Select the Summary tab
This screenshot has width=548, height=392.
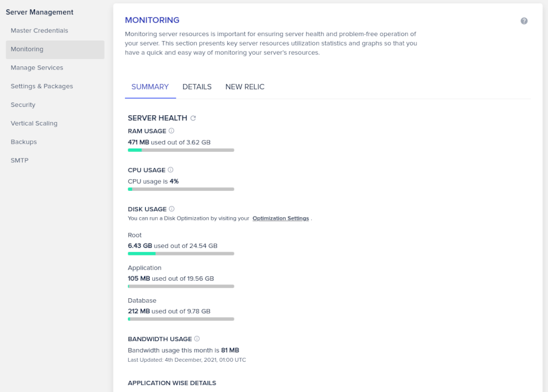(x=150, y=87)
